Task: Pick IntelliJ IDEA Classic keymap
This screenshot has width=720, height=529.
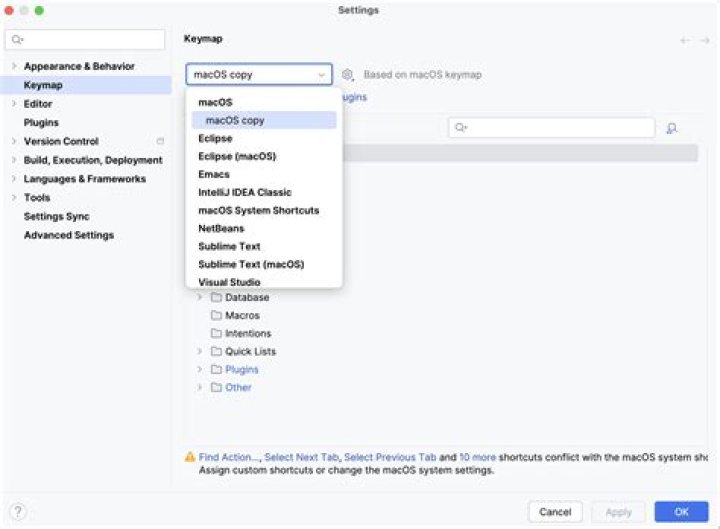Action: [245, 192]
